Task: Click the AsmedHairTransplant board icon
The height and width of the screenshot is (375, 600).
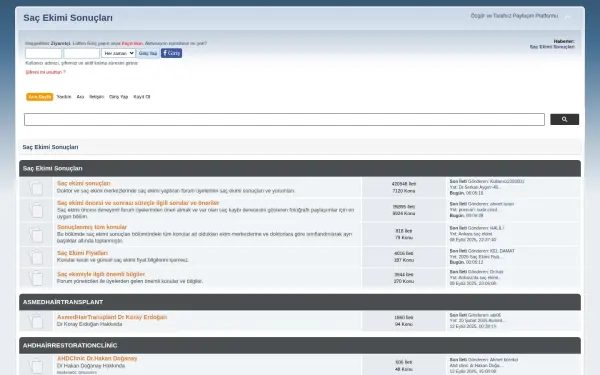Action: (36, 321)
